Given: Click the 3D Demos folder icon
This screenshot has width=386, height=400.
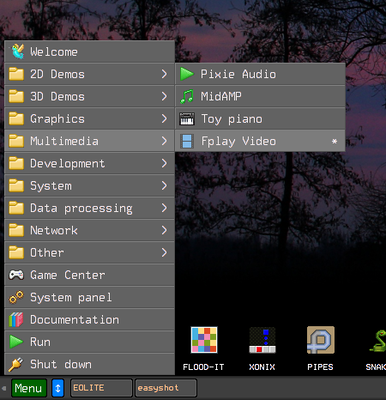Looking at the screenshot, I should (16, 96).
